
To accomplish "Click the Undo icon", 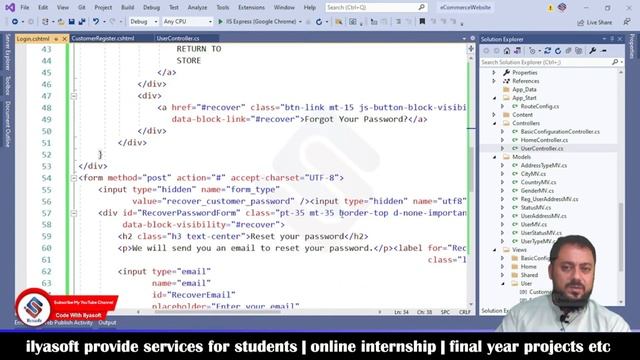I will pos(96,22).
